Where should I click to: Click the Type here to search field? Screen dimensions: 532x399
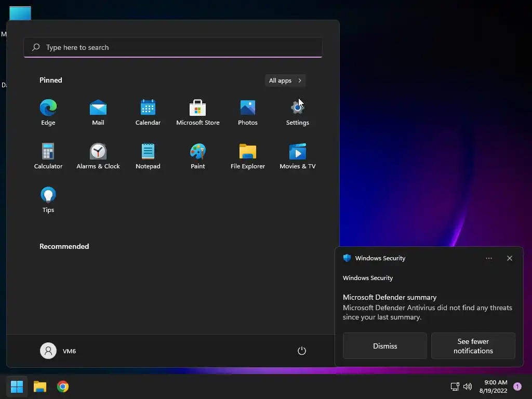pyautogui.click(x=173, y=47)
